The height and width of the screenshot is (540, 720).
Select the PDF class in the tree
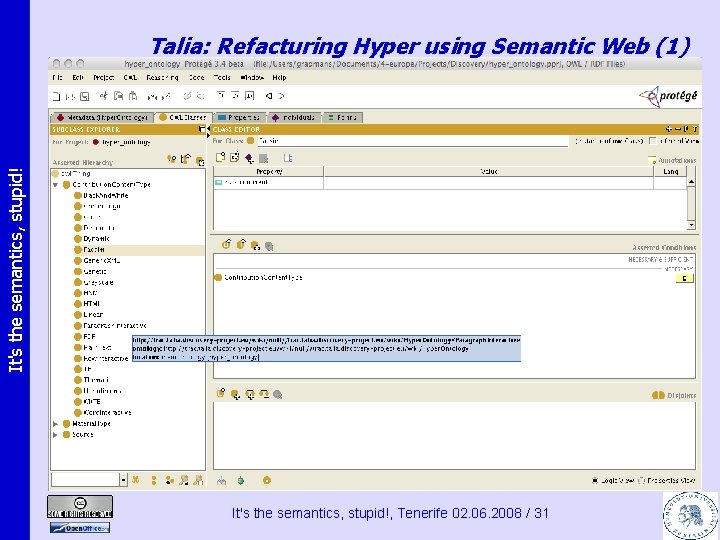pyautogui.click(x=85, y=337)
